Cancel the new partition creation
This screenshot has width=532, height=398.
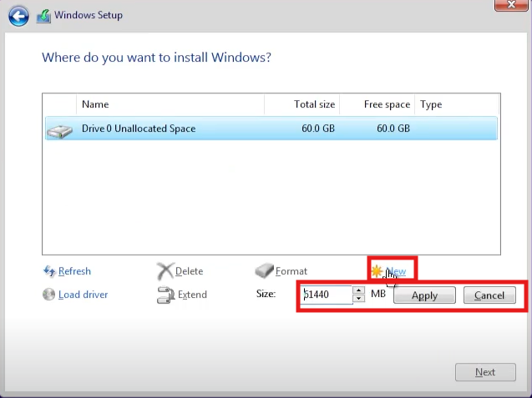(x=489, y=295)
